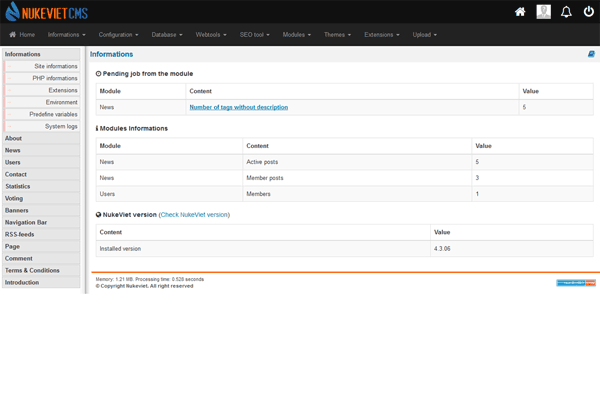Viewport: 600px width, 400px height.
Task: Open PHP informations in the sidebar
Action: coord(54,78)
